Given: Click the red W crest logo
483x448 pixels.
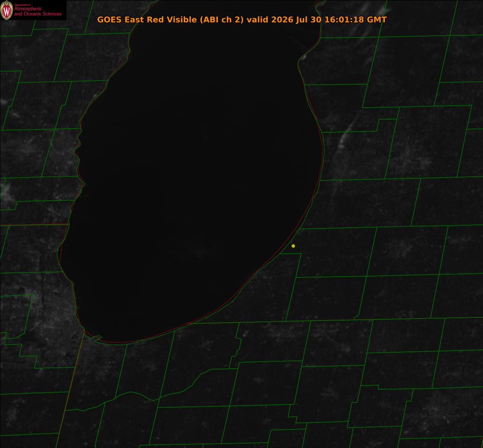Looking at the screenshot, I should point(7,10).
